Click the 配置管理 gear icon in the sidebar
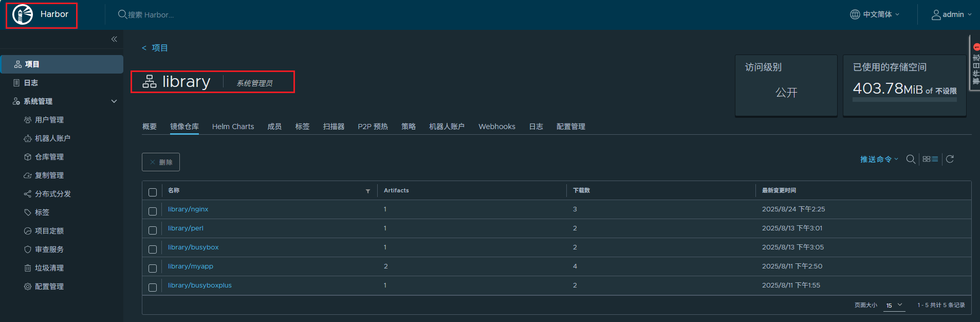Screen dimensions: 980x322 28,287
